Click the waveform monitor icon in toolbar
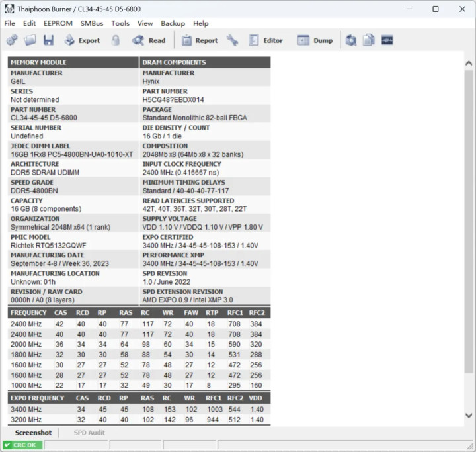 coord(387,40)
